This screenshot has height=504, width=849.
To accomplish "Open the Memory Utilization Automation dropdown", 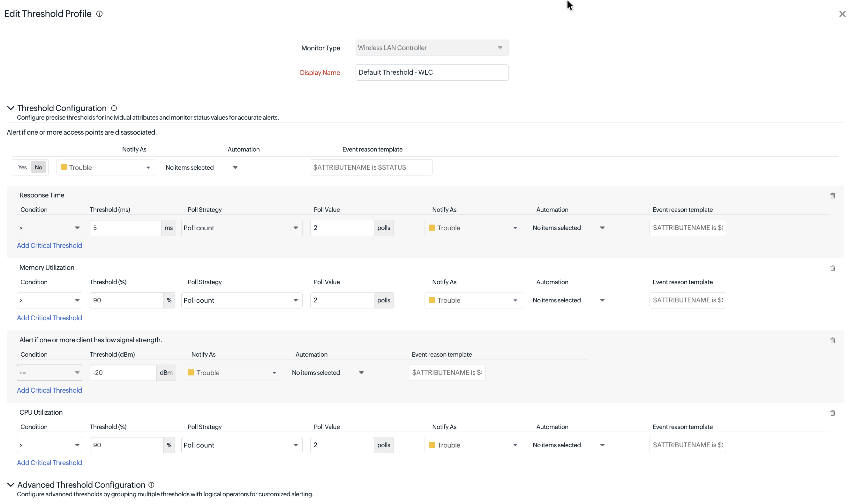I will [569, 300].
